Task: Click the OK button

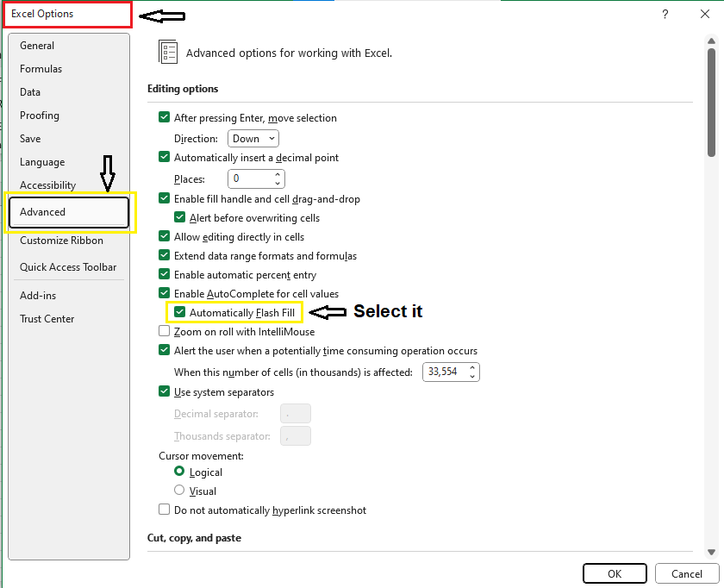Action: (615, 573)
